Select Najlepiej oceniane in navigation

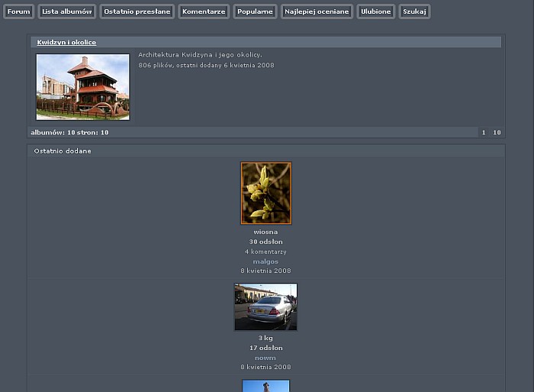pyautogui.click(x=316, y=11)
